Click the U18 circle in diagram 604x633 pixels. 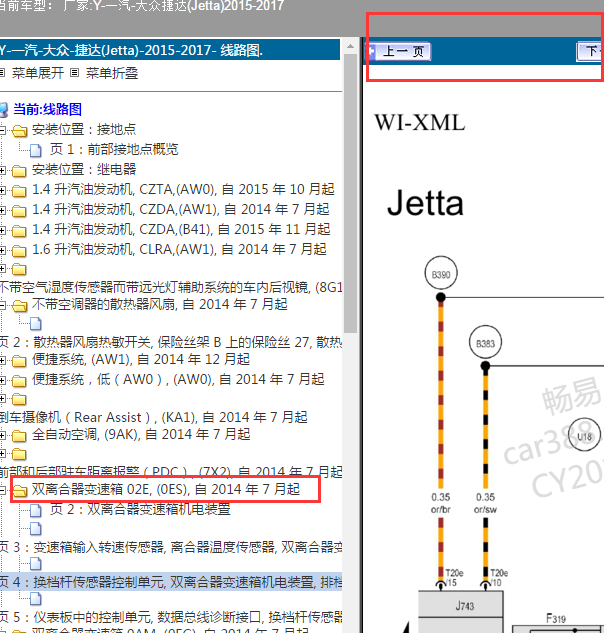coord(584,435)
